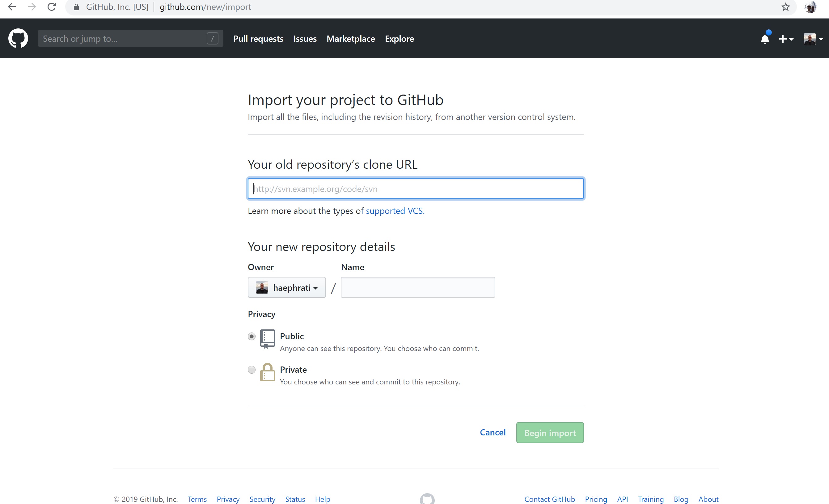The image size is (829, 504).
Task: Open the Training footer link
Action: [x=651, y=499]
